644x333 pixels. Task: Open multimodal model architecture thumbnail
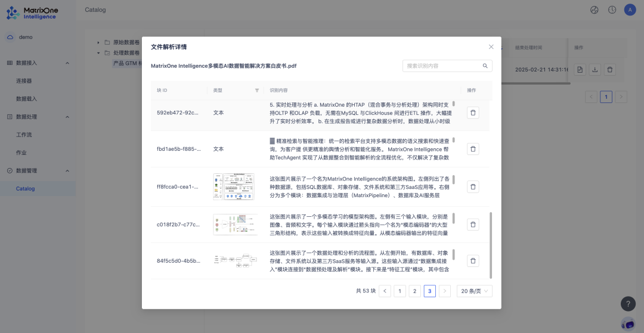point(236,225)
